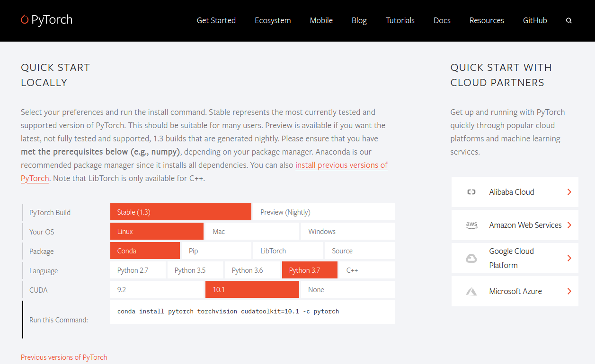Select the LibTorch package option
Viewport: 595px width, 364px height.
(288, 251)
